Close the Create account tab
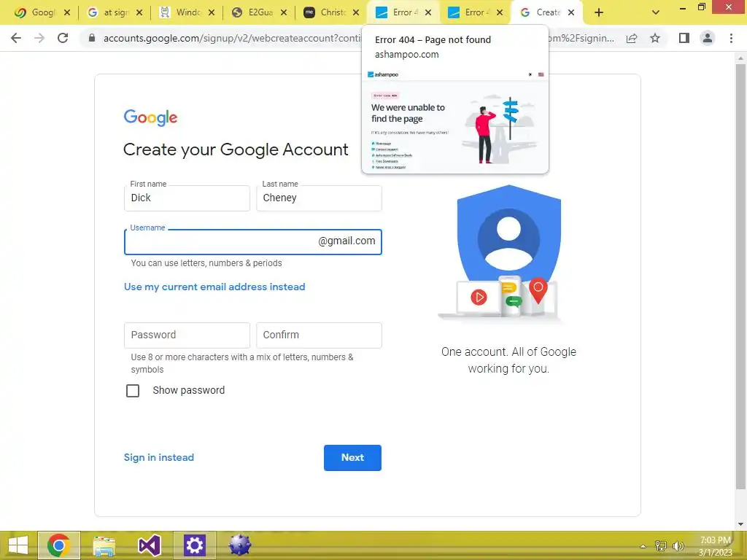Image resolution: width=747 pixels, height=560 pixels. pos(571,12)
